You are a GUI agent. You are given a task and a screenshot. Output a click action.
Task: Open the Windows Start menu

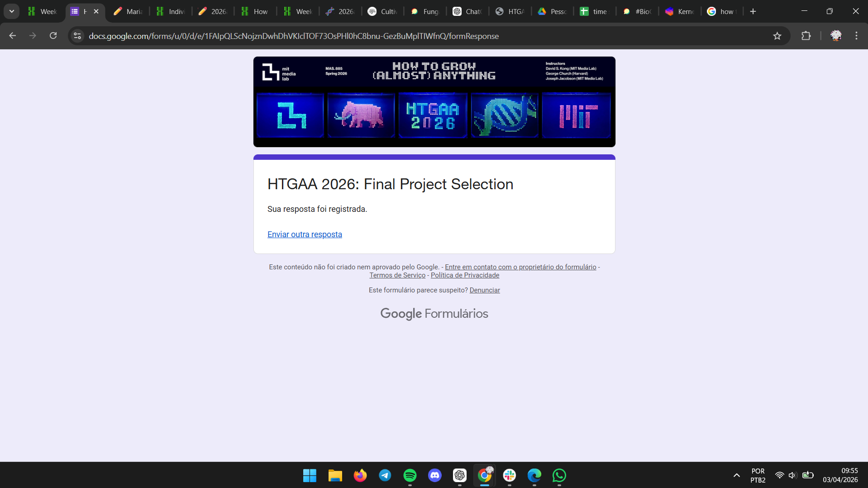coord(310,475)
